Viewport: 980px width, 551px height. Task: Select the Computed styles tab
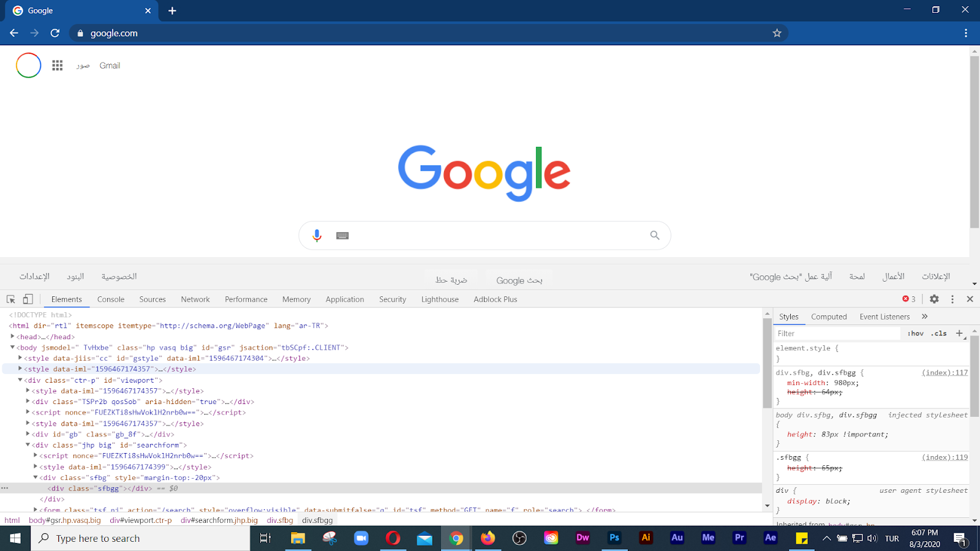tap(829, 317)
